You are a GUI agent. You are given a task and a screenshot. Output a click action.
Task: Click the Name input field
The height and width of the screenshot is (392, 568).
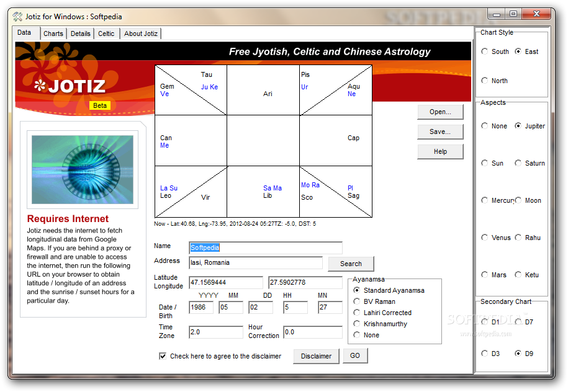pyautogui.click(x=266, y=247)
